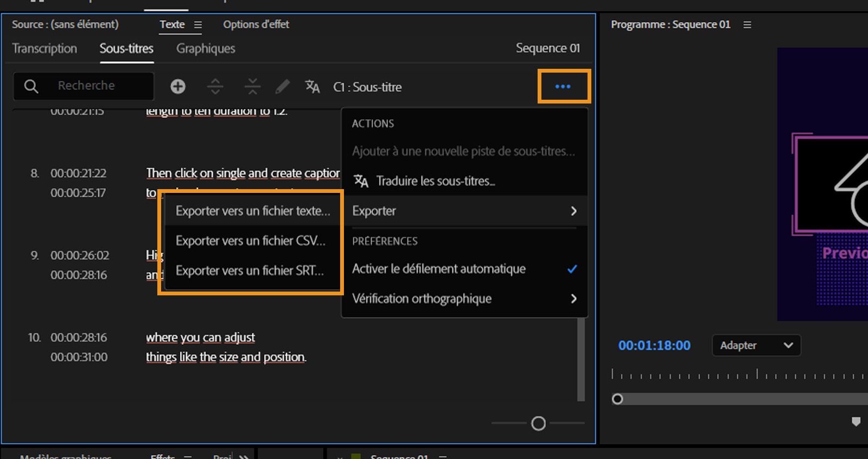Click the 00:01:18:00 timecode in Programme monitor
This screenshot has height=459, width=868.
pyautogui.click(x=654, y=346)
